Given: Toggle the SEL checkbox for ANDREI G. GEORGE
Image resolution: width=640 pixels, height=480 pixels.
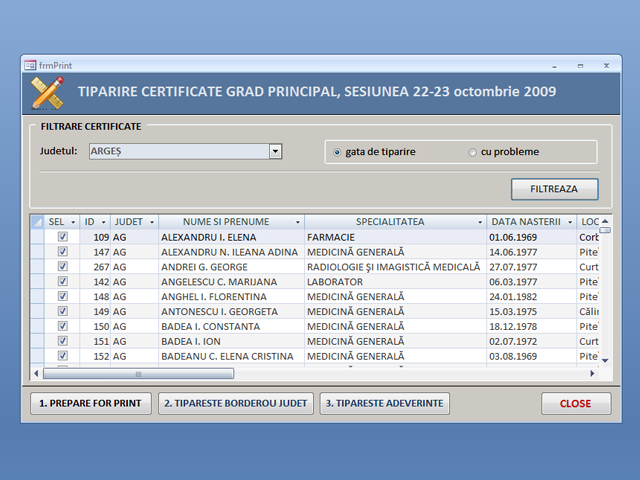Looking at the screenshot, I should click(x=63, y=267).
